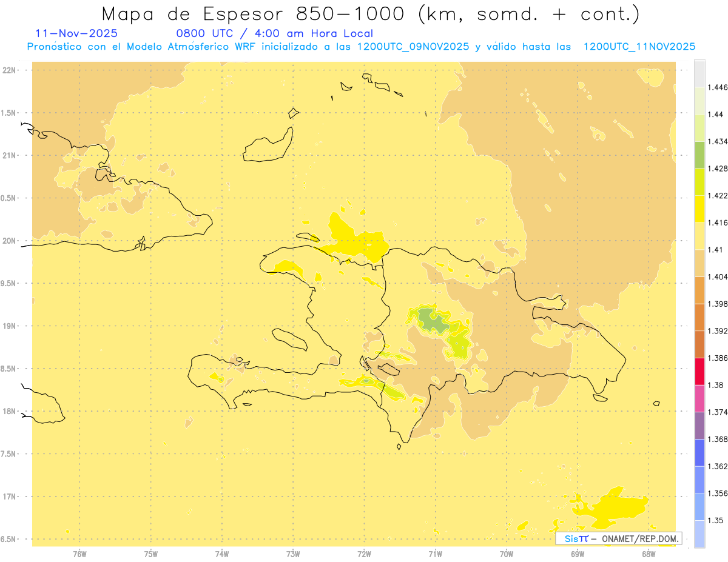
Task: Click the colorbar label '1.386'
Action: point(718,358)
